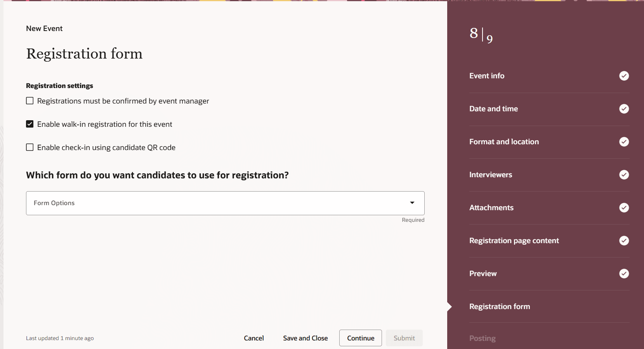Enable check-in using candidate QR code

point(30,147)
